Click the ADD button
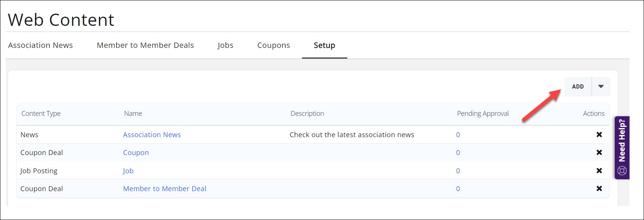Image resolution: width=644 pixels, height=220 pixels. tap(577, 87)
